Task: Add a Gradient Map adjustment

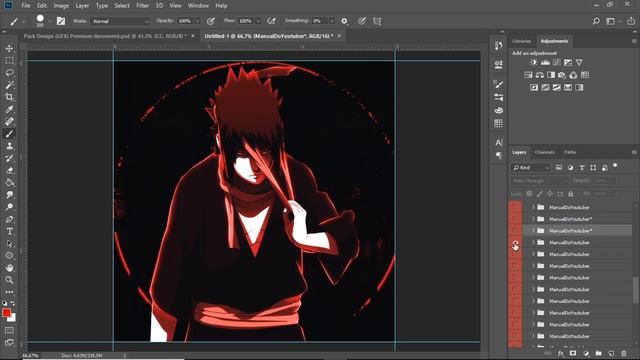Action: [x=579, y=87]
